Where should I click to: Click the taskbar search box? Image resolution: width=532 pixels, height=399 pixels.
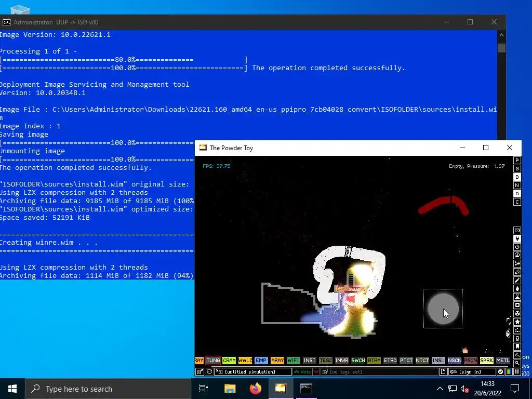[108, 389]
